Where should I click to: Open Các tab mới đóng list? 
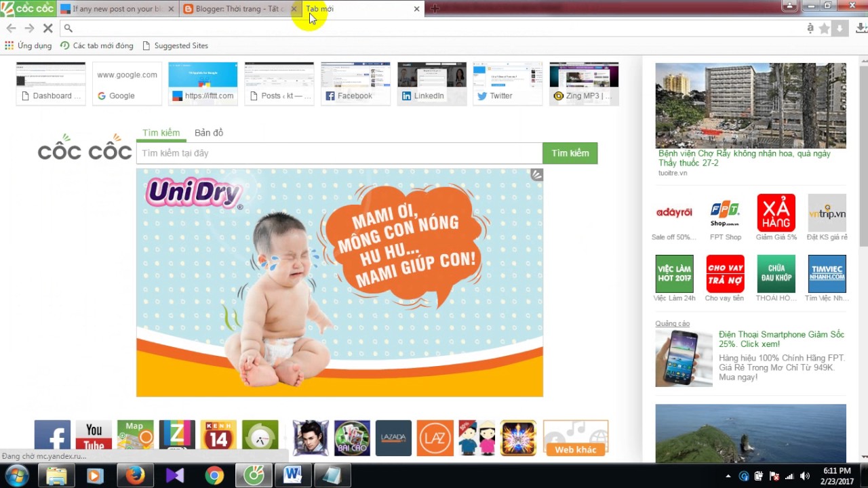(97, 45)
